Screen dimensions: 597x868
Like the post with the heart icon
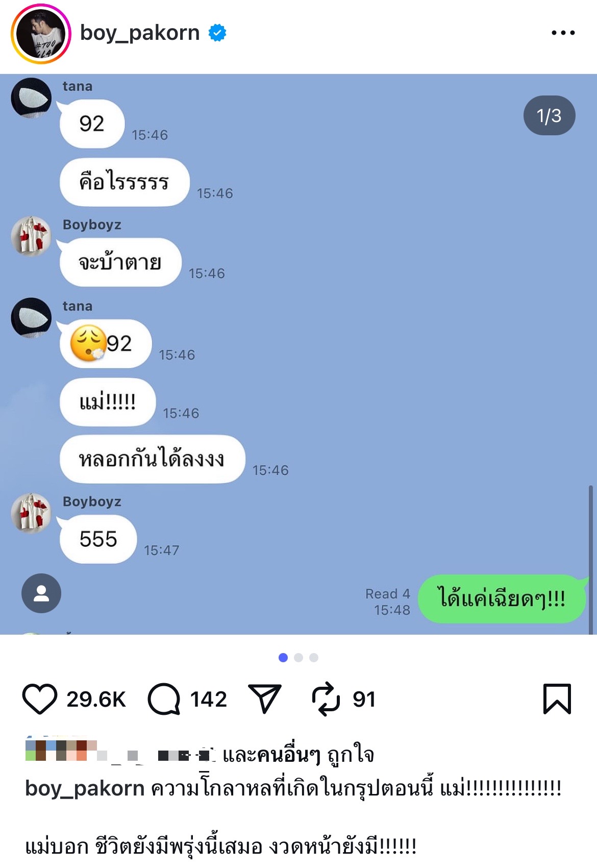click(x=40, y=698)
